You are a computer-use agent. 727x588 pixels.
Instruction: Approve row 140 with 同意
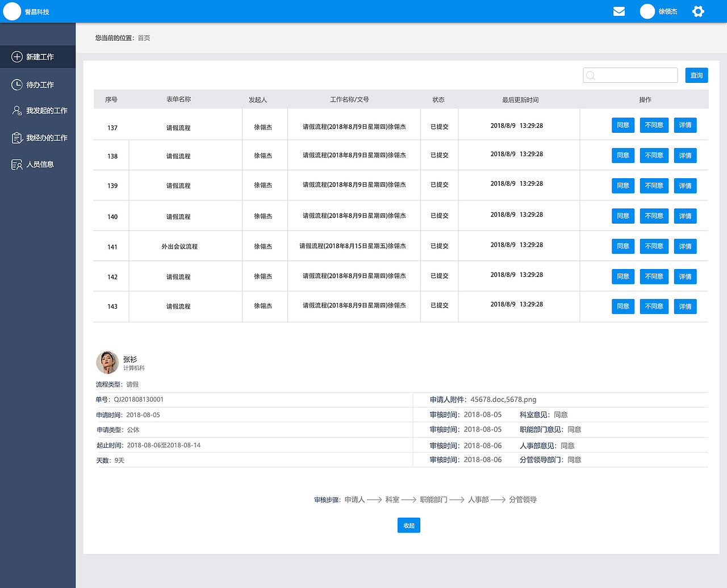tap(623, 216)
